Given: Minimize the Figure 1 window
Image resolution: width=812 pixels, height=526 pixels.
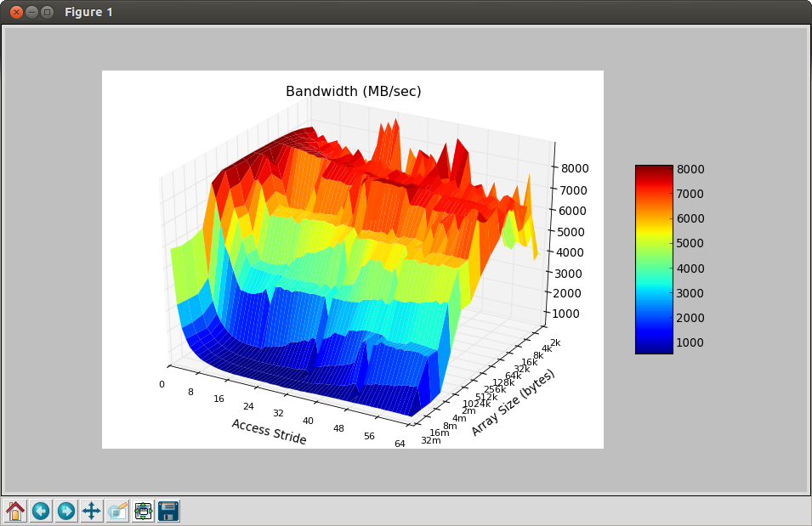Looking at the screenshot, I should pyautogui.click(x=31, y=12).
